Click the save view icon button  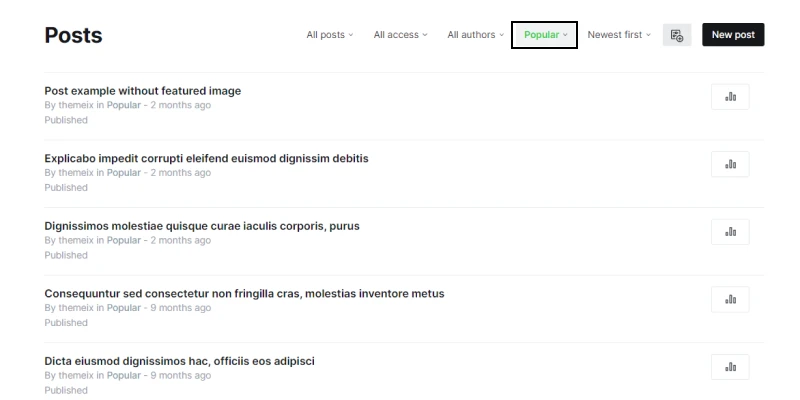pyautogui.click(x=677, y=35)
